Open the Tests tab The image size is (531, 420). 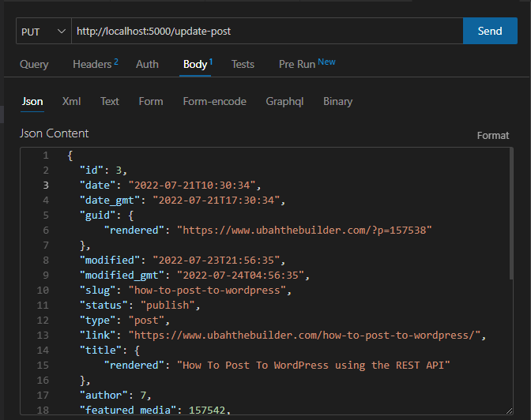(x=243, y=65)
